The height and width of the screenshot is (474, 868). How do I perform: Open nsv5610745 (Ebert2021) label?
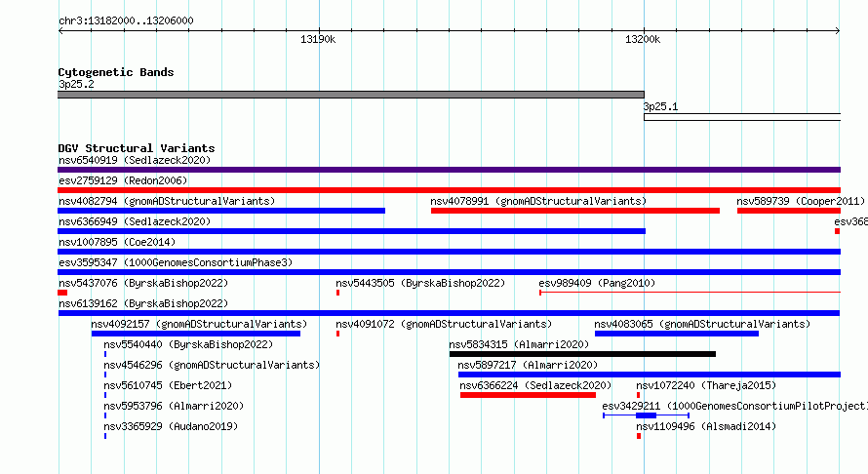[x=168, y=385]
